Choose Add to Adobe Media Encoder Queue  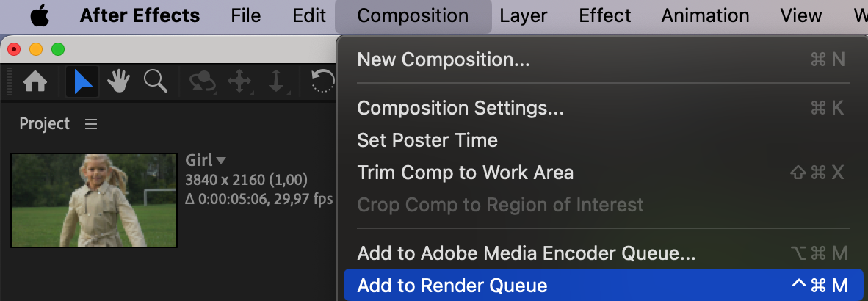point(526,253)
